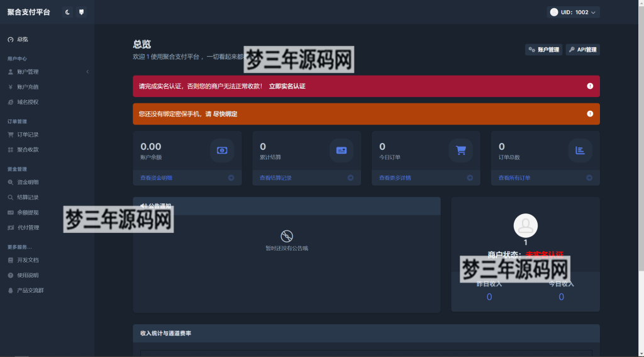Click the API管理 button with key icon
The height and width of the screenshot is (357, 644).
pos(583,50)
